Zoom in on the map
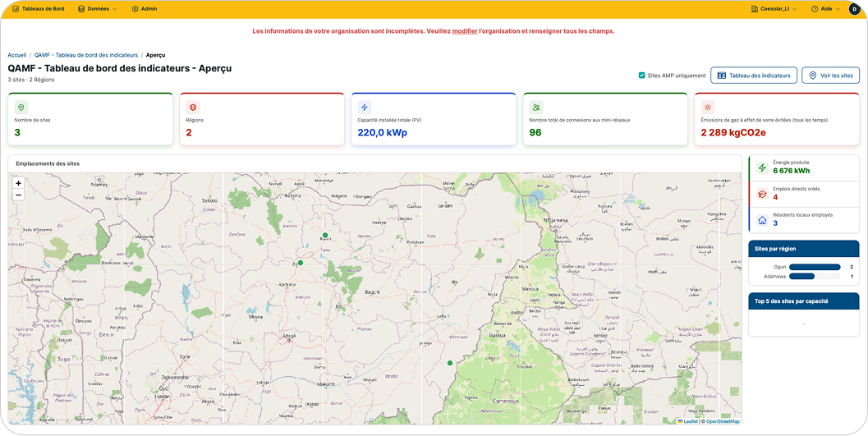The width and height of the screenshot is (868, 436). pos(18,183)
